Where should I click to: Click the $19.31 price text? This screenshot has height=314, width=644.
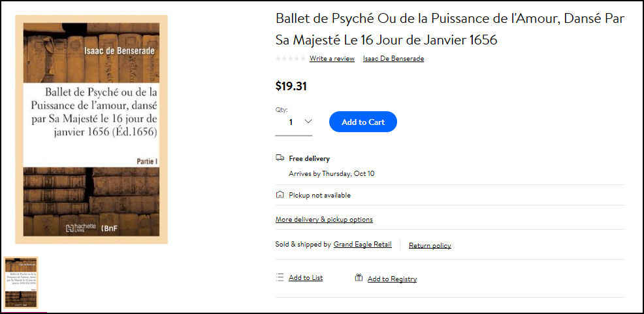tap(291, 86)
